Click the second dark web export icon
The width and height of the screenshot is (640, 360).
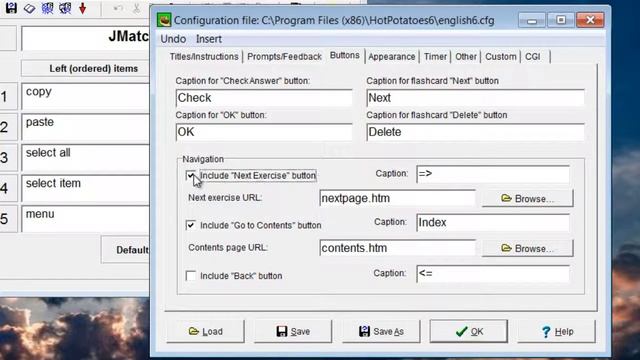pyautogui.click(x=65, y=8)
